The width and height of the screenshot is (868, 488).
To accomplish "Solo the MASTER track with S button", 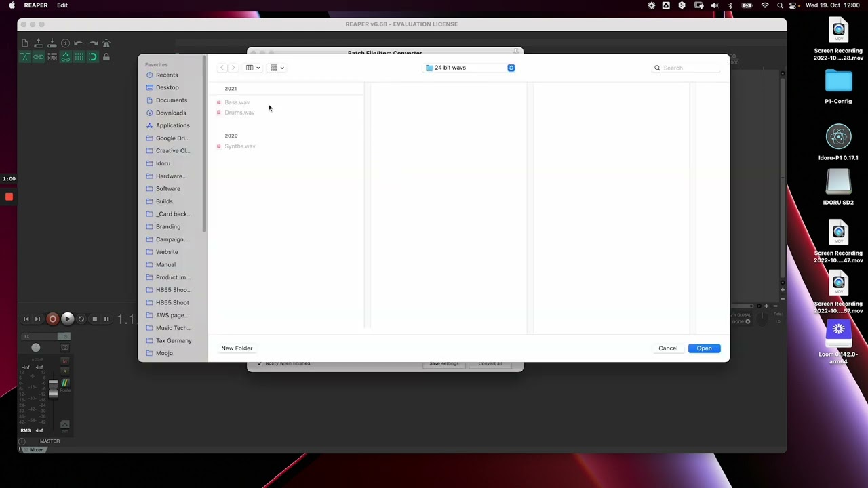I will pyautogui.click(x=65, y=371).
